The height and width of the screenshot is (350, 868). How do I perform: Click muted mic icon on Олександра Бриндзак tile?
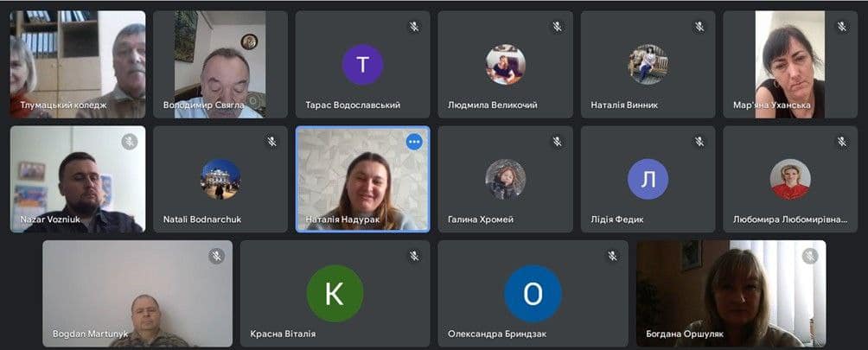tap(612, 256)
